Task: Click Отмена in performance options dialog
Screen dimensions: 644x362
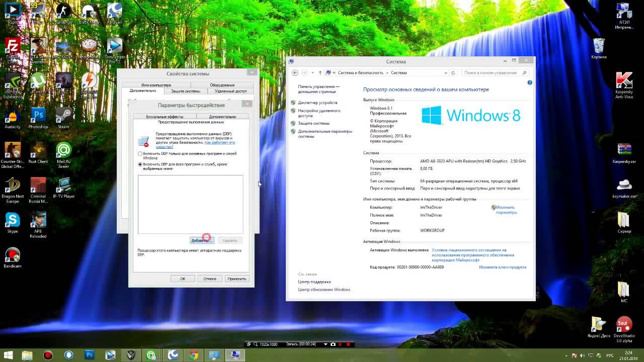Action: [210, 279]
